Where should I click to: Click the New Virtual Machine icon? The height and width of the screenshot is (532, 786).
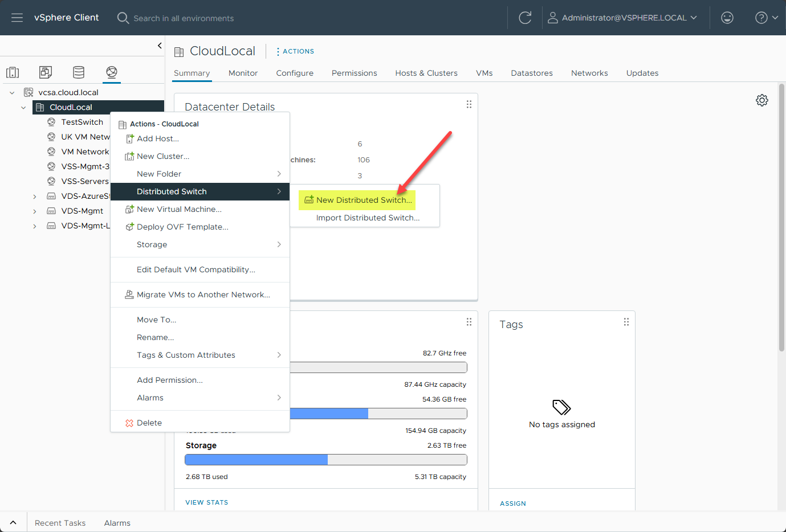point(129,209)
